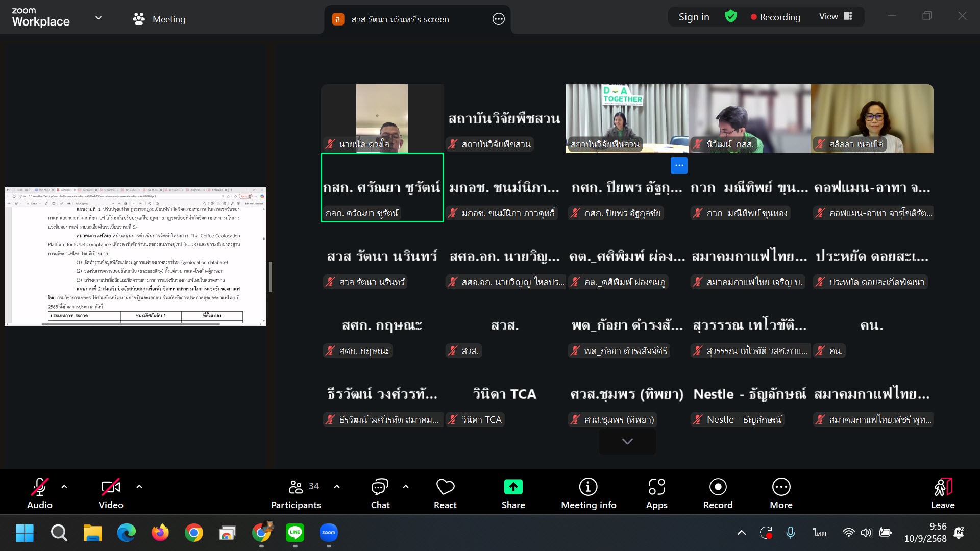Toggle the Record button
This screenshot has height=551, width=980.
point(718,493)
